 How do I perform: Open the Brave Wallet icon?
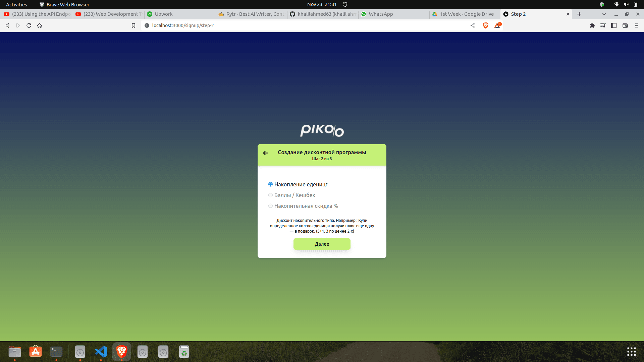tap(625, 25)
